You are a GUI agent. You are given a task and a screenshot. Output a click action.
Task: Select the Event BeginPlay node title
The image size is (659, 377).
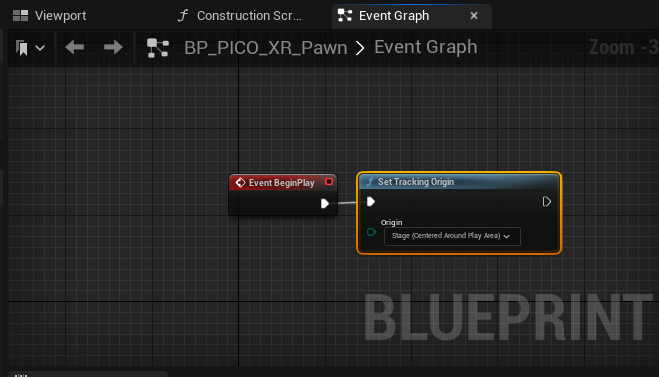tap(282, 183)
